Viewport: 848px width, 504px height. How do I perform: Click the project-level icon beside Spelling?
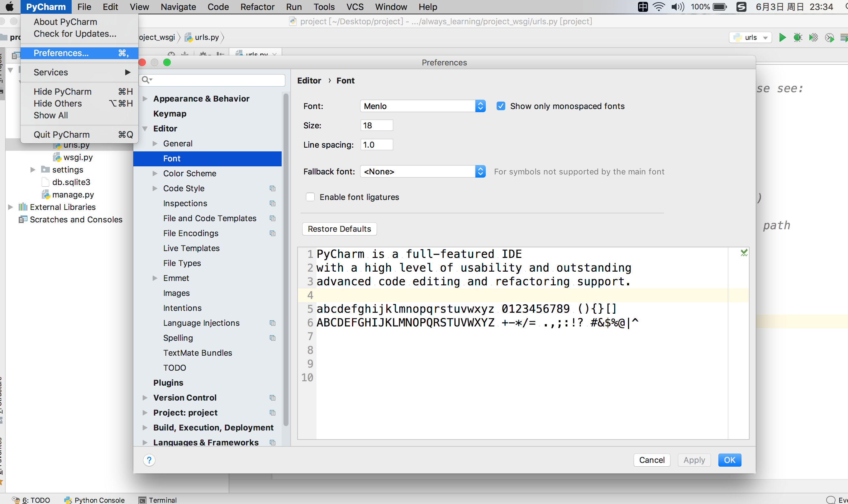pos(272,338)
